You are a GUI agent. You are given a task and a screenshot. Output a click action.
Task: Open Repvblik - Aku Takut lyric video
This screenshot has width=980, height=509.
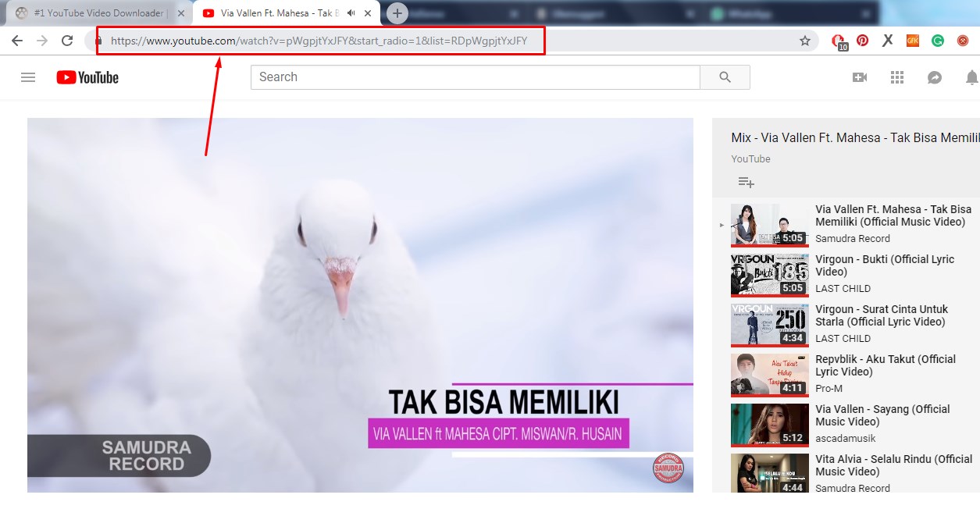(x=886, y=365)
